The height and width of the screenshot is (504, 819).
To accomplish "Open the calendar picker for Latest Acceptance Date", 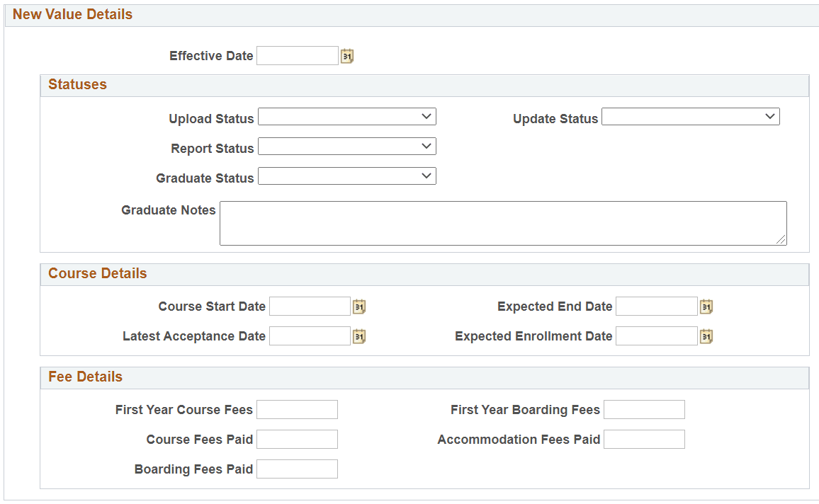I will 358,336.
